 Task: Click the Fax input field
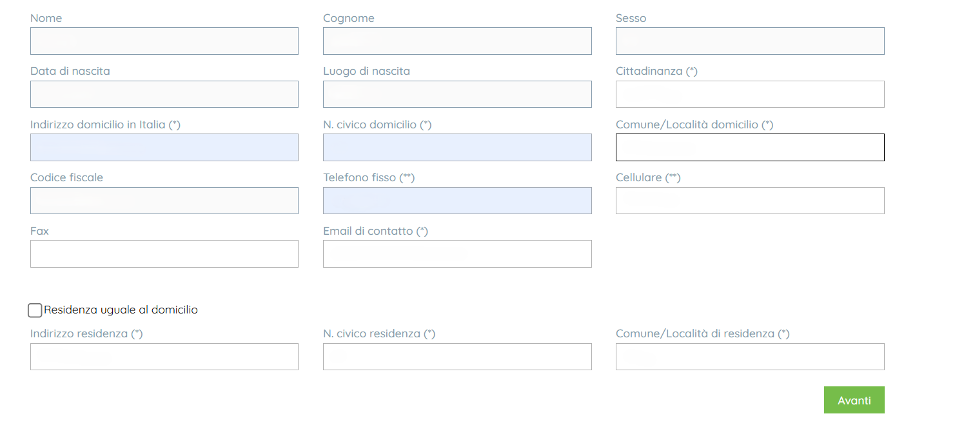pos(164,254)
